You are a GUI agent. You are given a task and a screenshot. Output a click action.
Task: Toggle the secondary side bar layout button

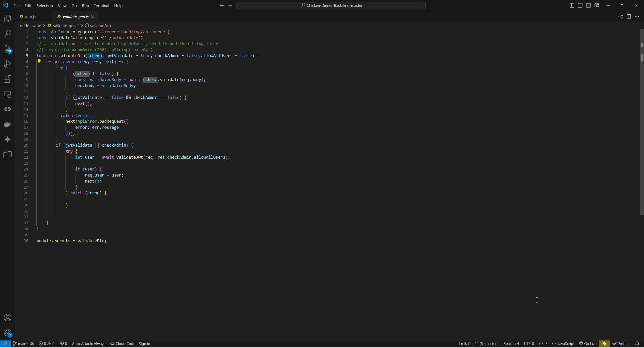pyautogui.click(x=588, y=5)
